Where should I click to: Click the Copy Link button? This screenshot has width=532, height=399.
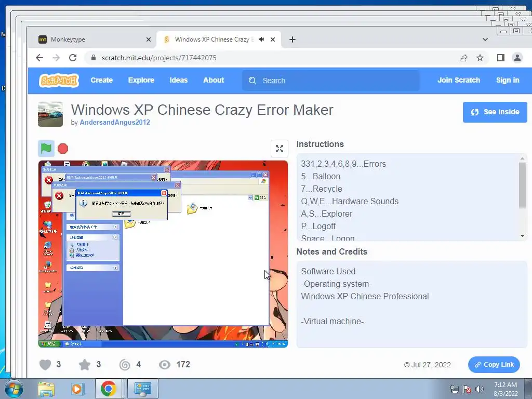(494, 365)
